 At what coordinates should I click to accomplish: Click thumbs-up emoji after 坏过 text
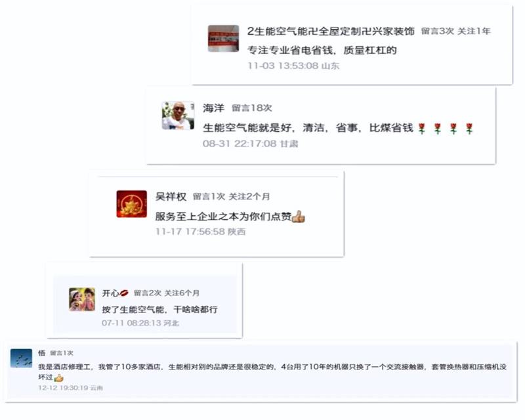coord(58,378)
